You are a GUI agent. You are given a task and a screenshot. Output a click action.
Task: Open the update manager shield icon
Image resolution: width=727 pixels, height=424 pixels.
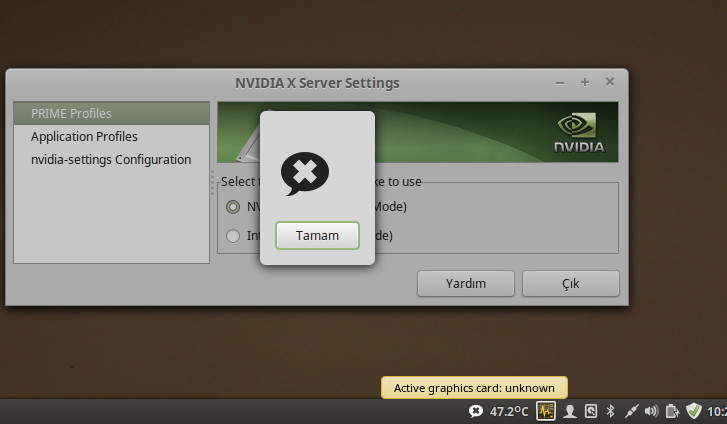pos(694,411)
